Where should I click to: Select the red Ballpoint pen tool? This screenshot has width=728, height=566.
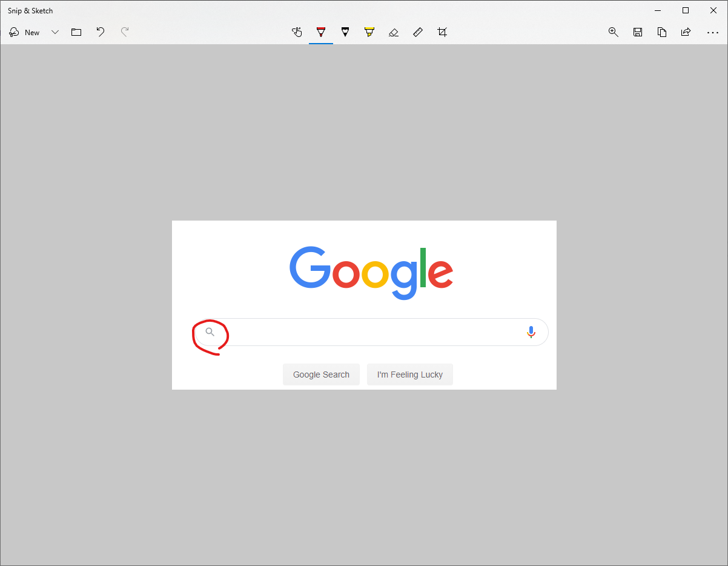pyautogui.click(x=321, y=32)
